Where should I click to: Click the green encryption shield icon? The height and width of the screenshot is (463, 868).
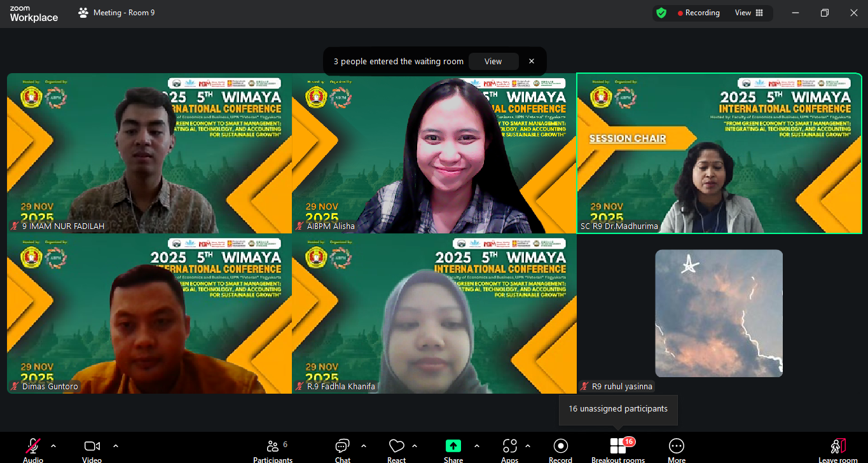click(x=661, y=13)
